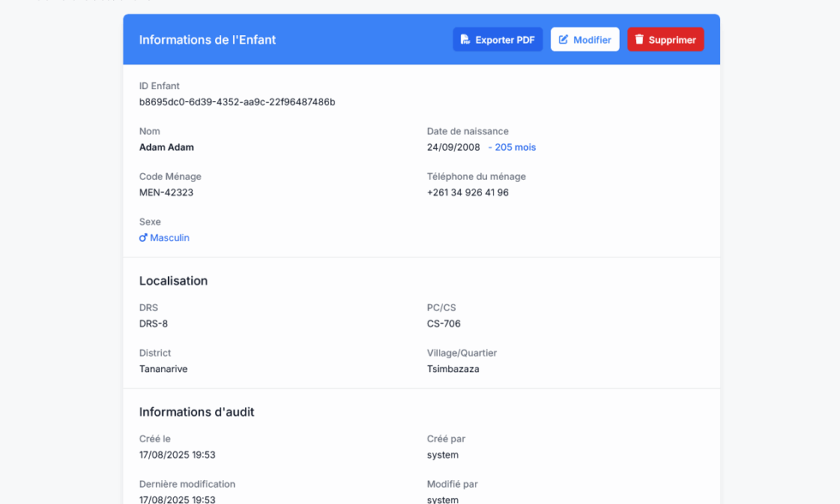The height and width of the screenshot is (504, 840).
Task: Click the CS-706 health center value
Action: click(443, 324)
